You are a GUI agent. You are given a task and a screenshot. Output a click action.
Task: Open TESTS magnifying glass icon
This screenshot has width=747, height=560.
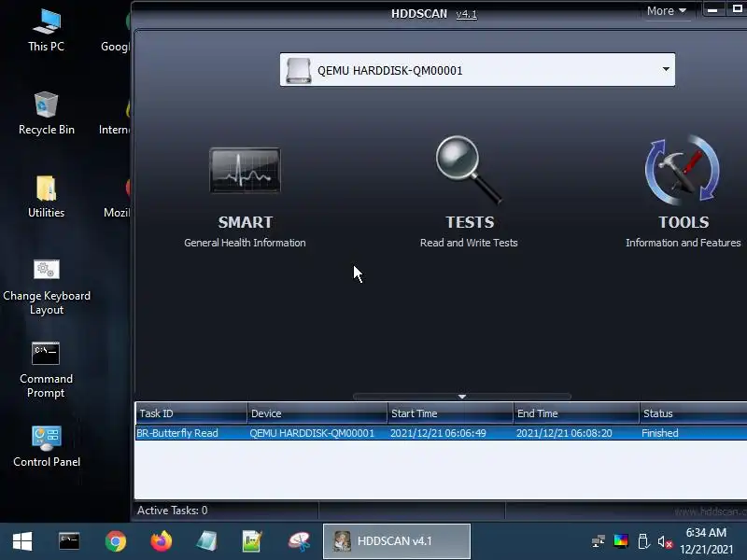[x=469, y=170]
